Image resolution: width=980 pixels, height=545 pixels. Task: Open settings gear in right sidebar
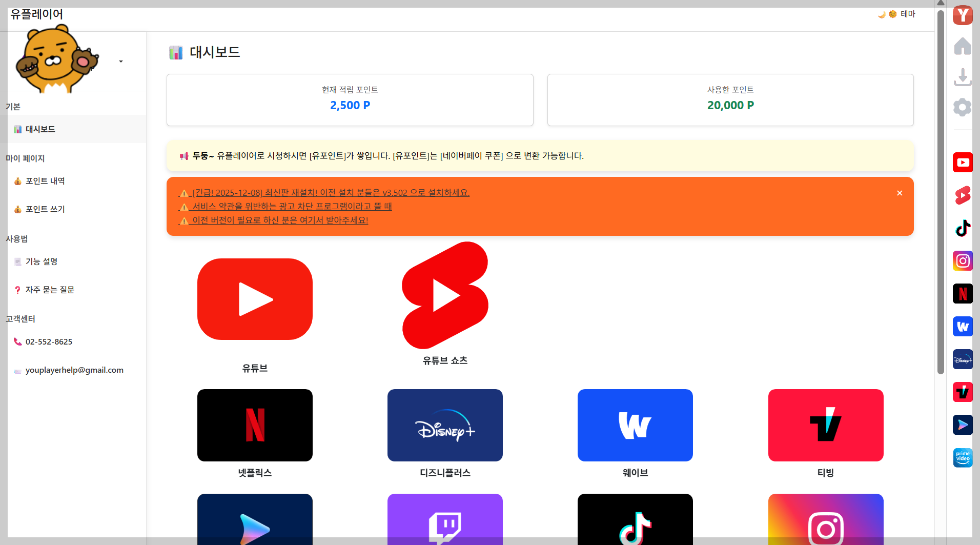[x=963, y=107]
